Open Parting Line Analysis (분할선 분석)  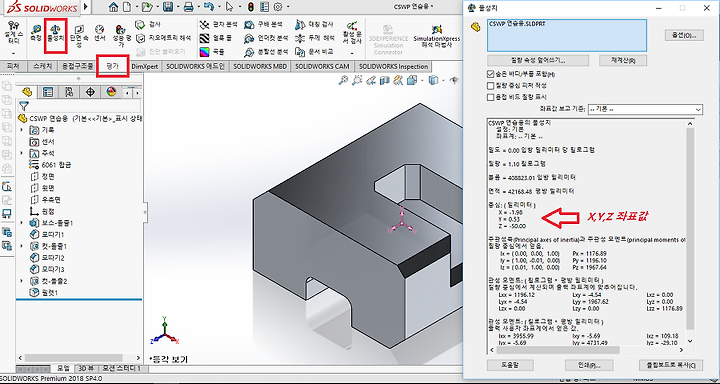(266, 51)
